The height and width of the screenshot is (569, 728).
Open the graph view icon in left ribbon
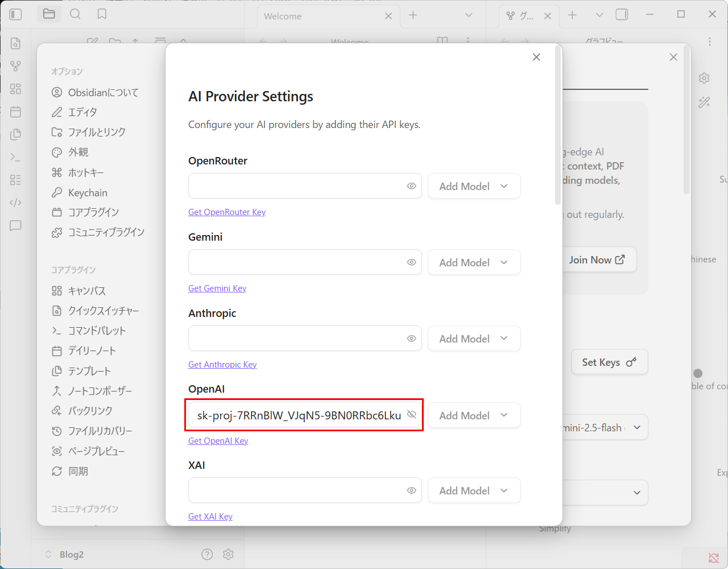(16, 66)
